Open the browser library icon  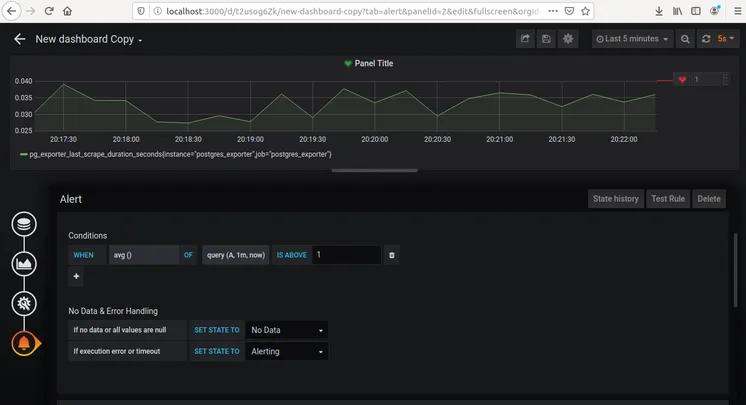(x=677, y=11)
